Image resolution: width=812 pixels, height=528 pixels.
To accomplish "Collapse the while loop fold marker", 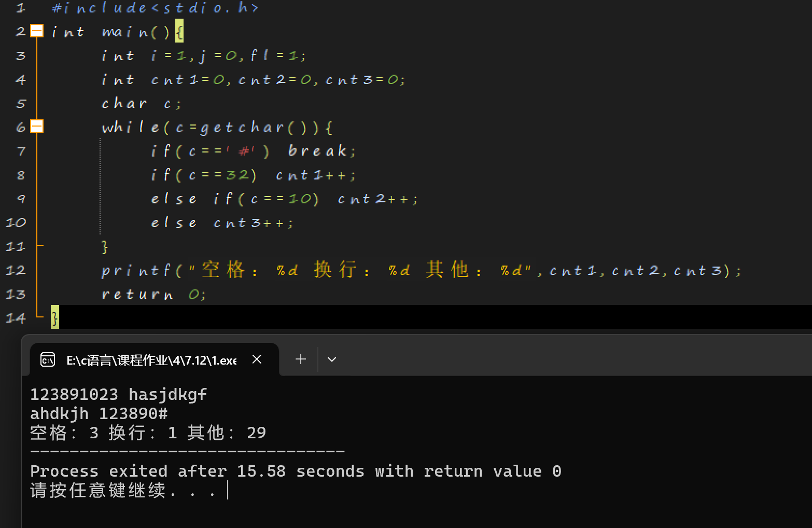I will [37, 127].
